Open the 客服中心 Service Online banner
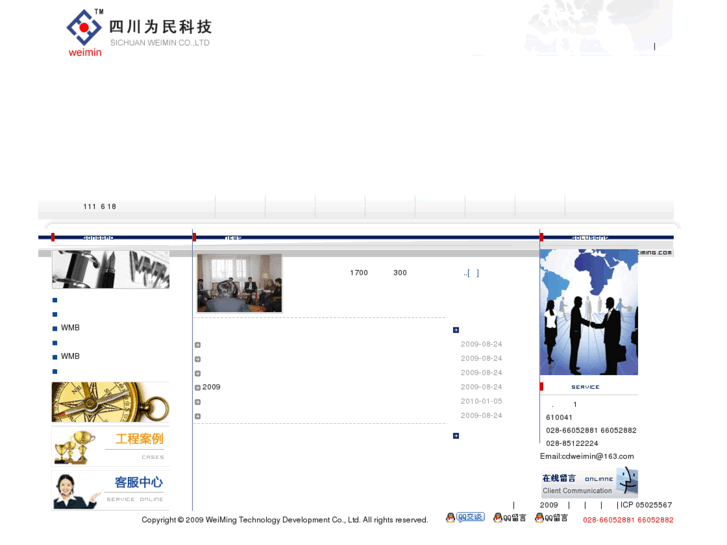 click(x=110, y=490)
